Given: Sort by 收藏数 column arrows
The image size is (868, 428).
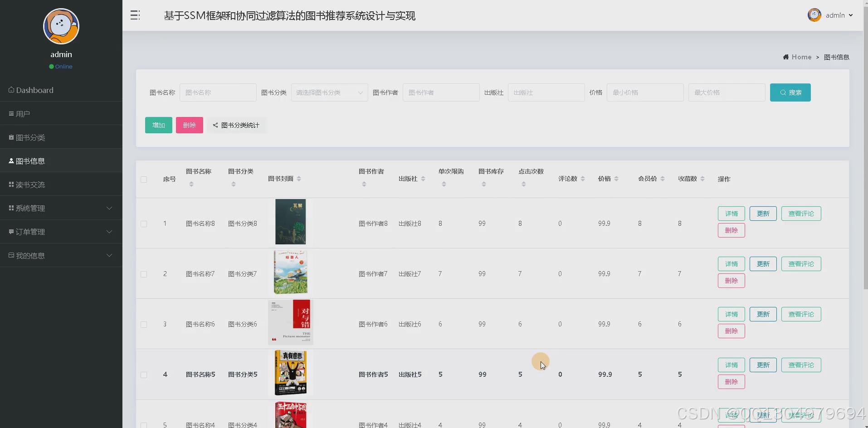Looking at the screenshot, I should (702, 179).
